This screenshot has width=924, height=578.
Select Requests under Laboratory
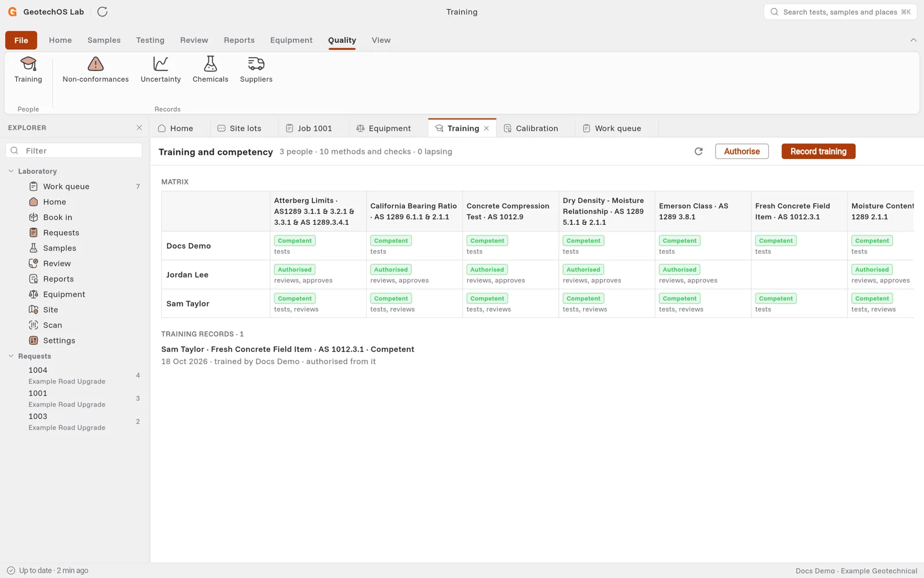point(74,233)
